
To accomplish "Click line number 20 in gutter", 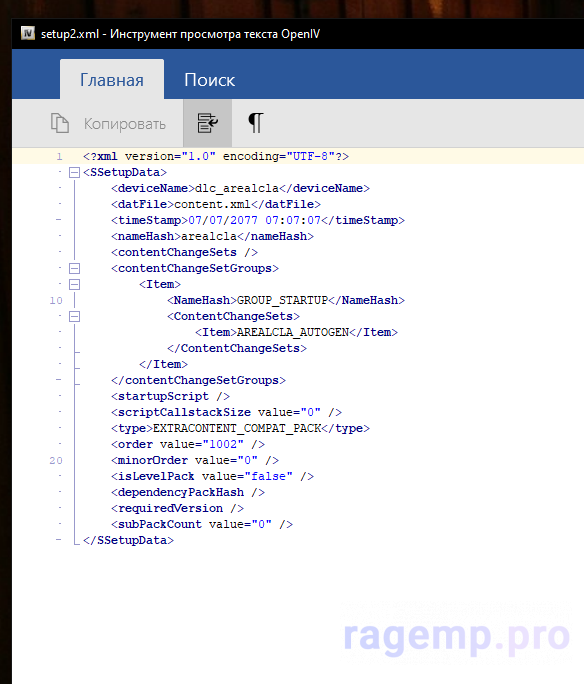I will pyautogui.click(x=56, y=461).
